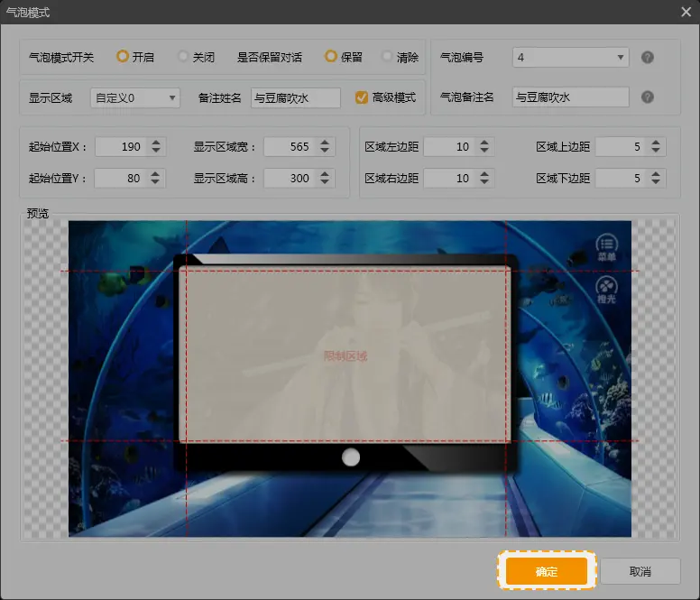Close the 气泡模式 dialog window

[686, 12]
